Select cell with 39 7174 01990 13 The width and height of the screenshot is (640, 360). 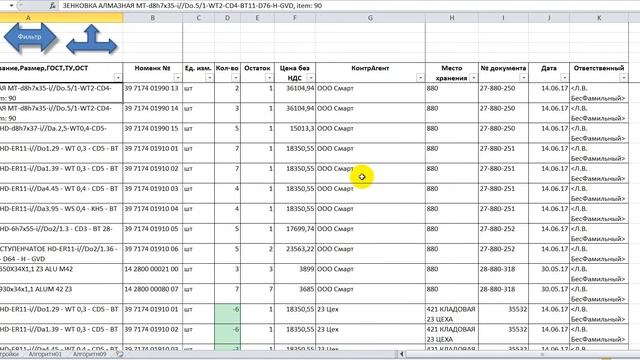pyautogui.click(x=153, y=93)
